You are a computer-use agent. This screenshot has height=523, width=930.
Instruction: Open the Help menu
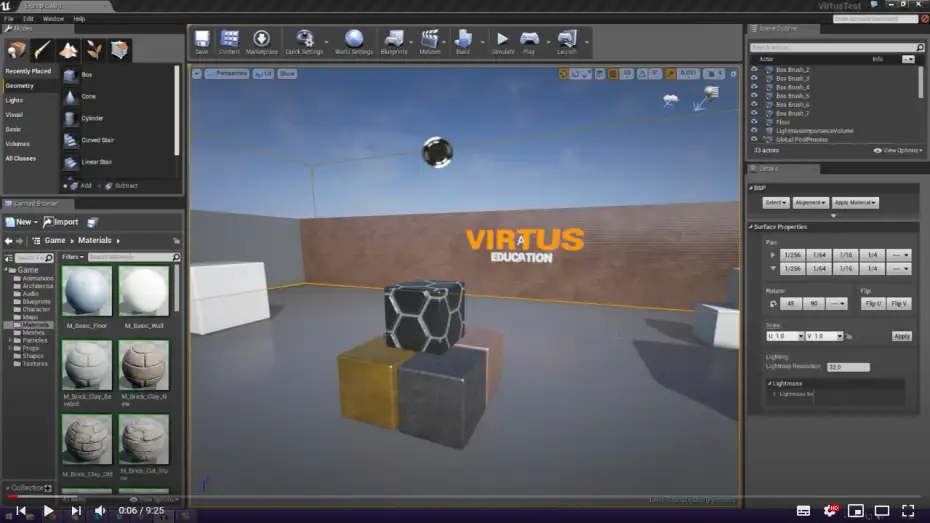point(79,19)
